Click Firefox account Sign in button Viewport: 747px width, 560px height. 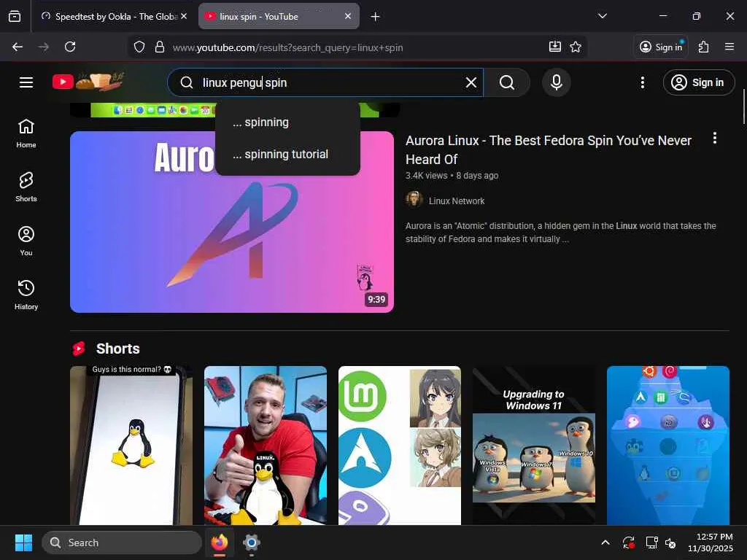pos(661,47)
